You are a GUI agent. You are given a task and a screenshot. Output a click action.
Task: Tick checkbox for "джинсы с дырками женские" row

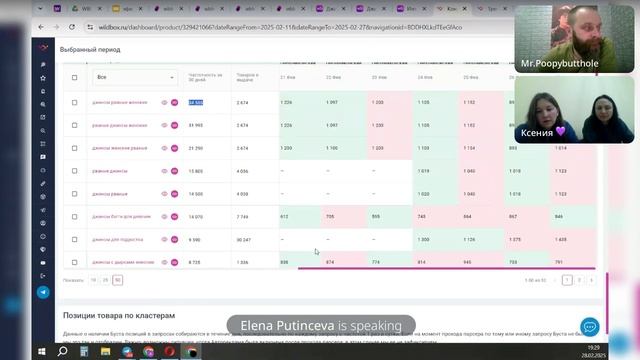pyautogui.click(x=74, y=262)
